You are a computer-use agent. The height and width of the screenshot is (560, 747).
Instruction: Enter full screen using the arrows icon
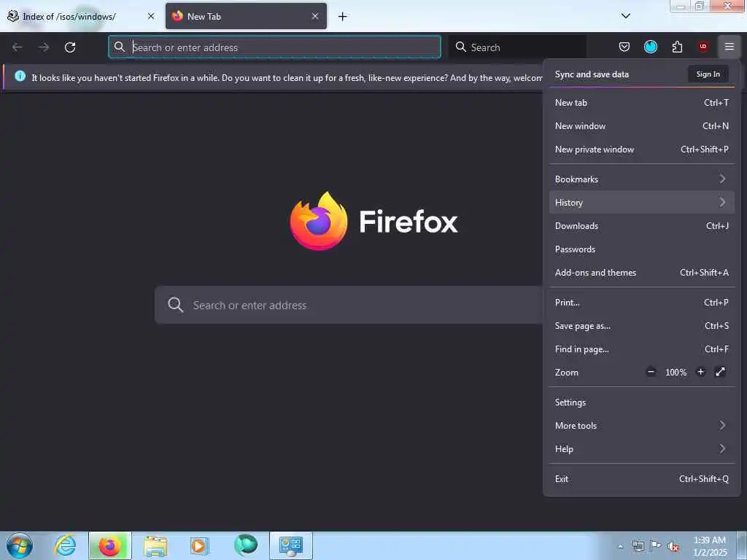pyautogui.click(x=720, y=372)
